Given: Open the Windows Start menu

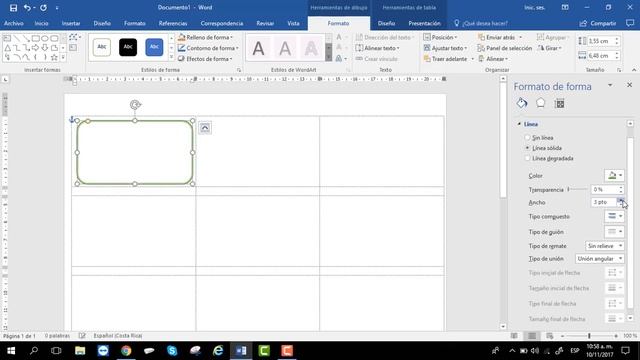Looking at the screenshot, I should click(x=11, y=351).
